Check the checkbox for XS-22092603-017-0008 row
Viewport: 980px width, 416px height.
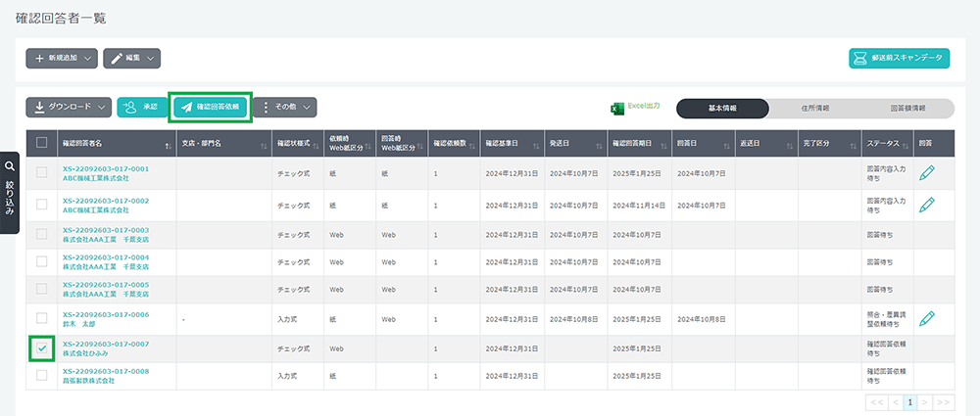pos(41,377)
